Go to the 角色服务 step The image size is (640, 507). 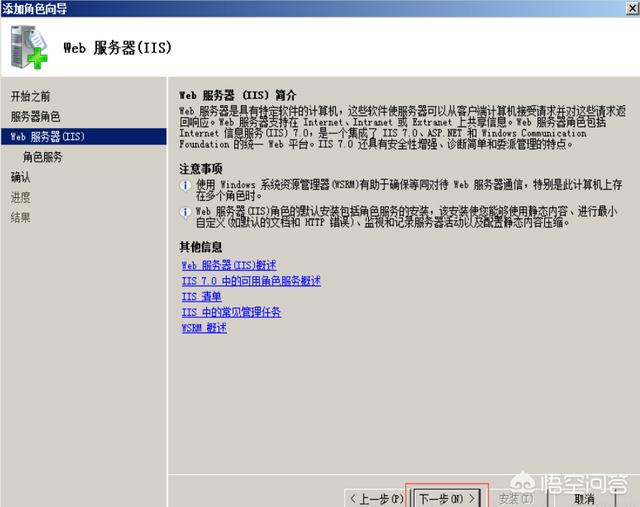tap(42, 157)
